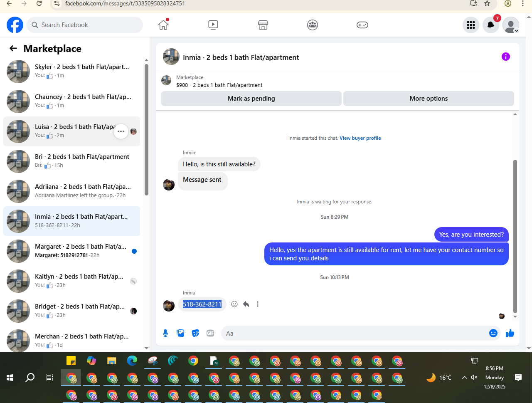The image size is (532, 403).
Task: Click the Facebook logo
Action: (x=15, y=25)
